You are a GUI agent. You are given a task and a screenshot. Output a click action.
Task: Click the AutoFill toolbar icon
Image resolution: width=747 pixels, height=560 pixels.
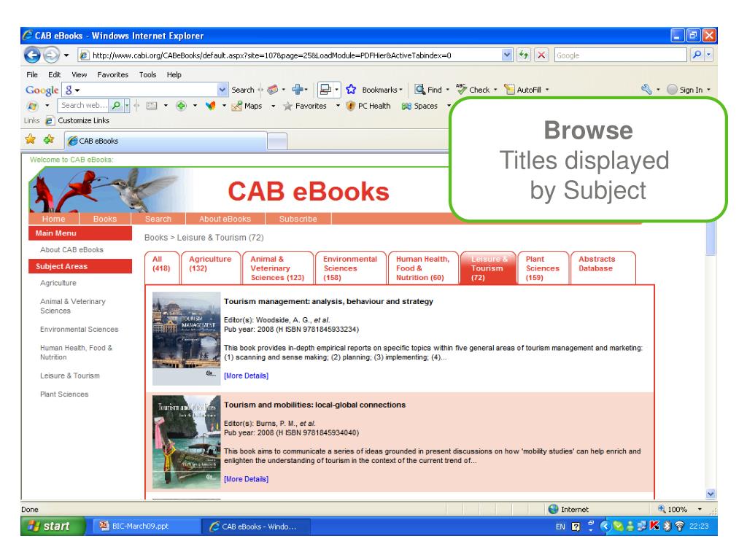click(x=509, y=90)
